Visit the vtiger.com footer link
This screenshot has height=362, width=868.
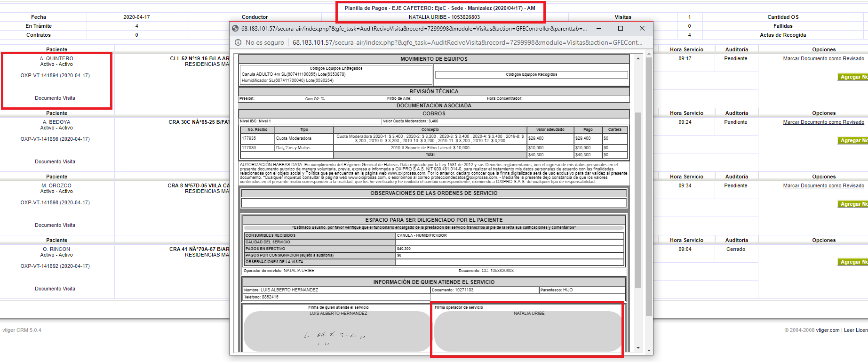pos(828,330)
